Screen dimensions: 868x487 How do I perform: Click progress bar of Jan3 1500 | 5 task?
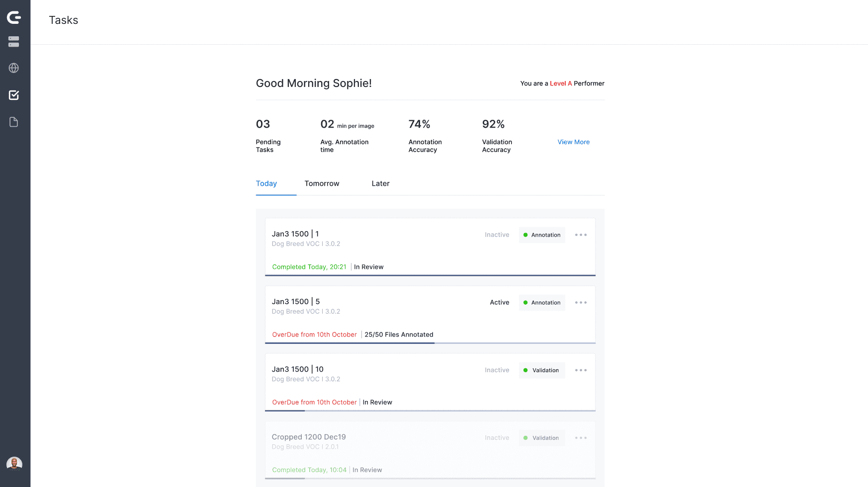coord(430,343)
